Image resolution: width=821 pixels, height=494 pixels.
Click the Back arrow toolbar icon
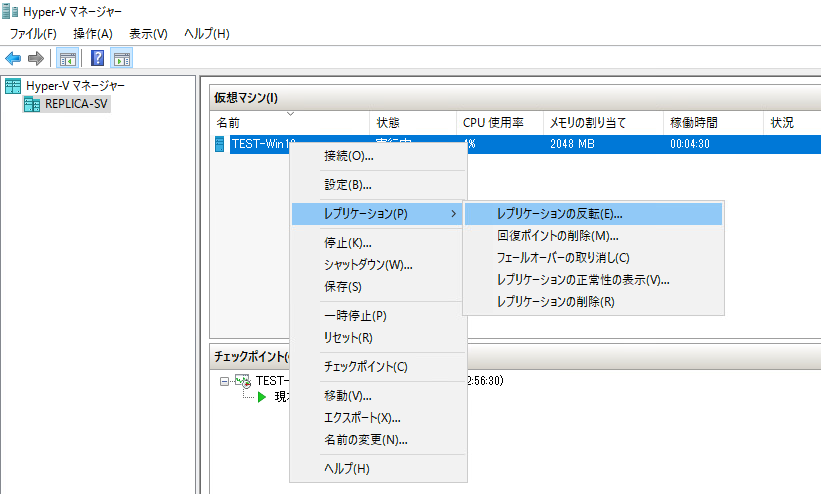[13, 58]
